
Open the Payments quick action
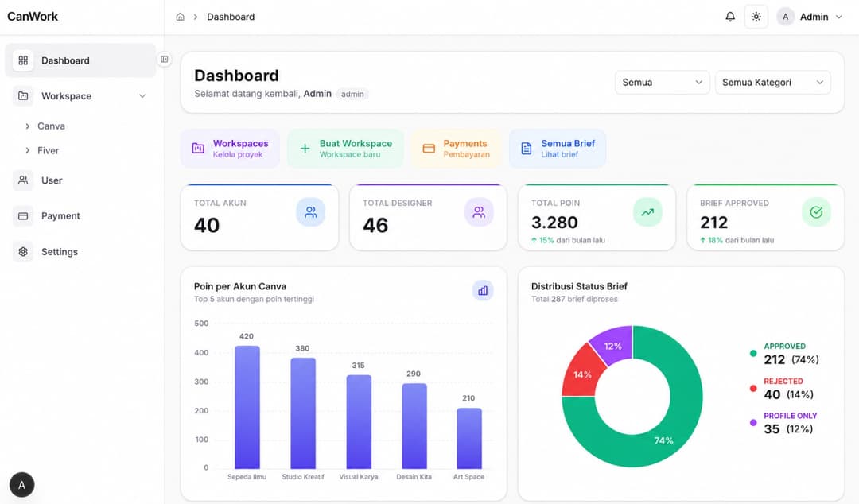tap(457, 149)
